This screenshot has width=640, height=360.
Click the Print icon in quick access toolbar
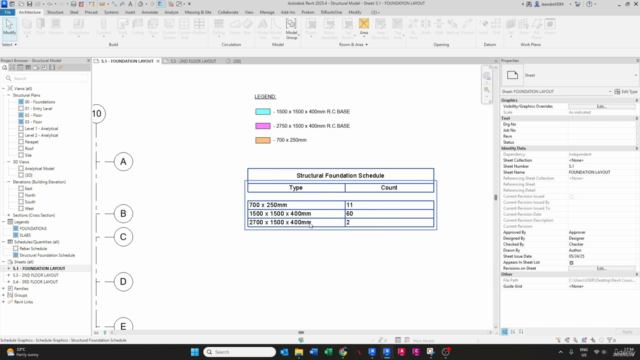(73, 4)
